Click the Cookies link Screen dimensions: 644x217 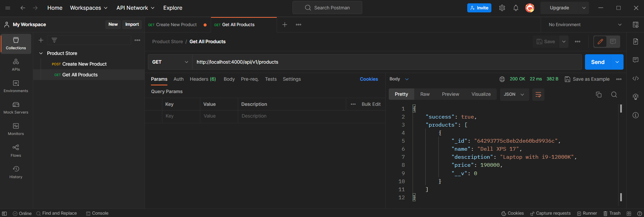(x=369, y=79)
